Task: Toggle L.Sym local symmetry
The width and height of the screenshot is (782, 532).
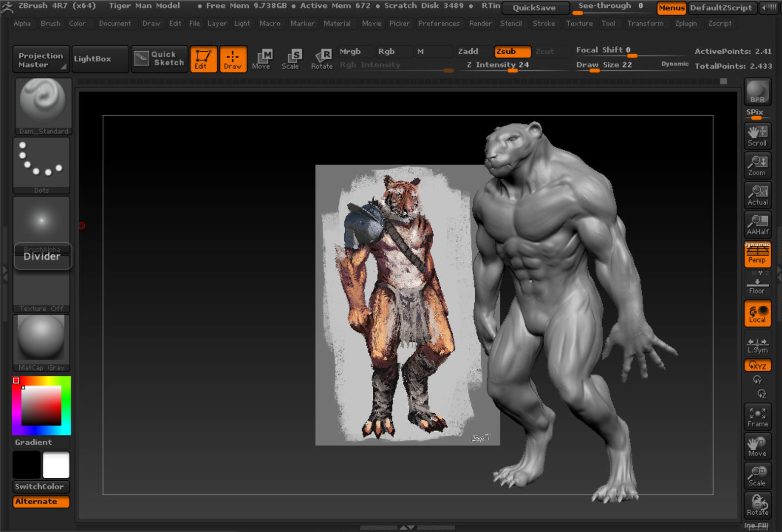Action: (757, 345)
